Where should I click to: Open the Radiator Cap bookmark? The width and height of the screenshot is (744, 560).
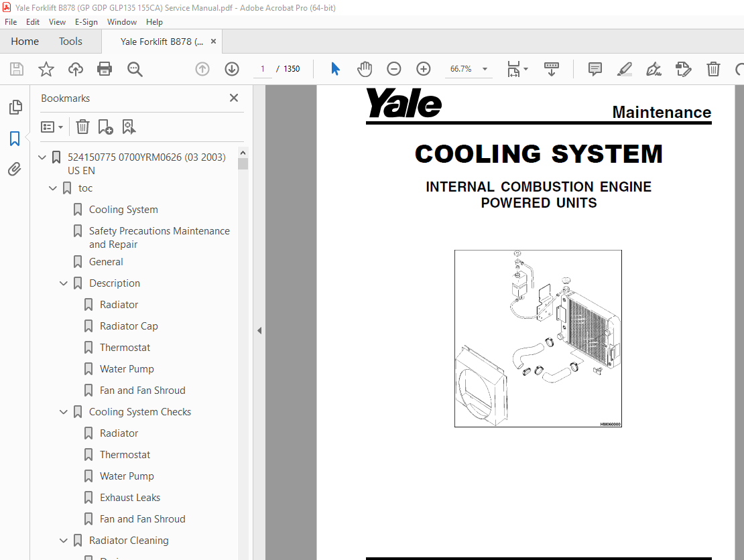point(129,326)
